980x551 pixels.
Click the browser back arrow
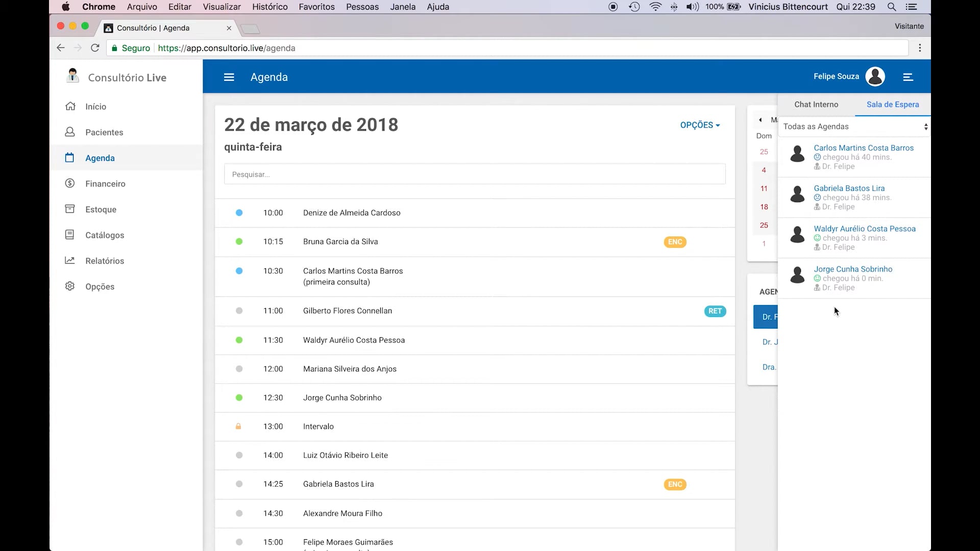61,48
